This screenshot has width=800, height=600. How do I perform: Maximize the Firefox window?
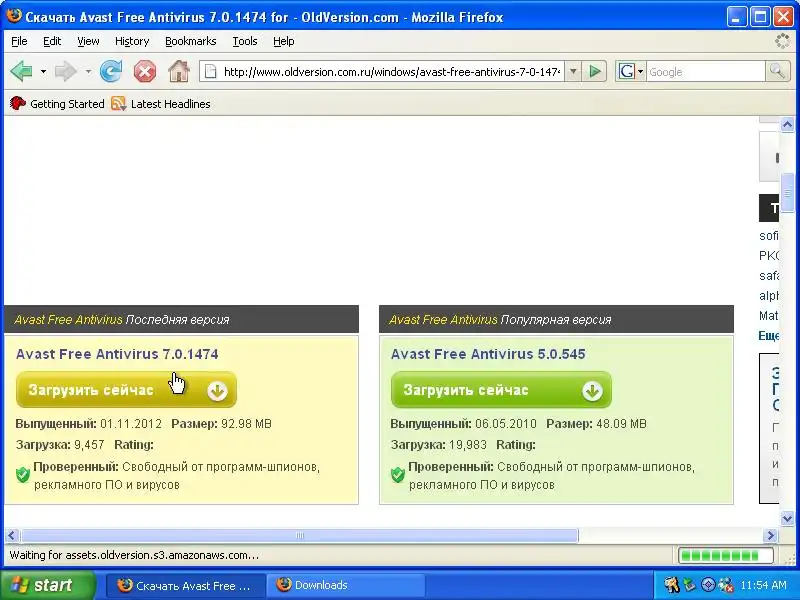click(760, 17)
